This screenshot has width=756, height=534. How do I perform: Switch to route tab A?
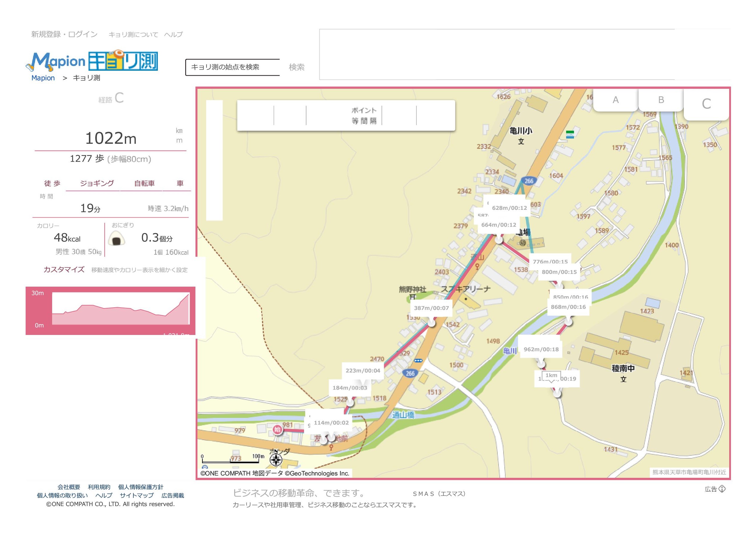click(615, 100)
